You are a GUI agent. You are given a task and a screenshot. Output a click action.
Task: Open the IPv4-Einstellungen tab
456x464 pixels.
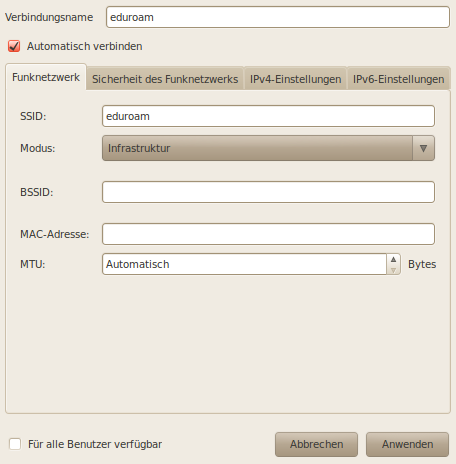pos(296,79)
